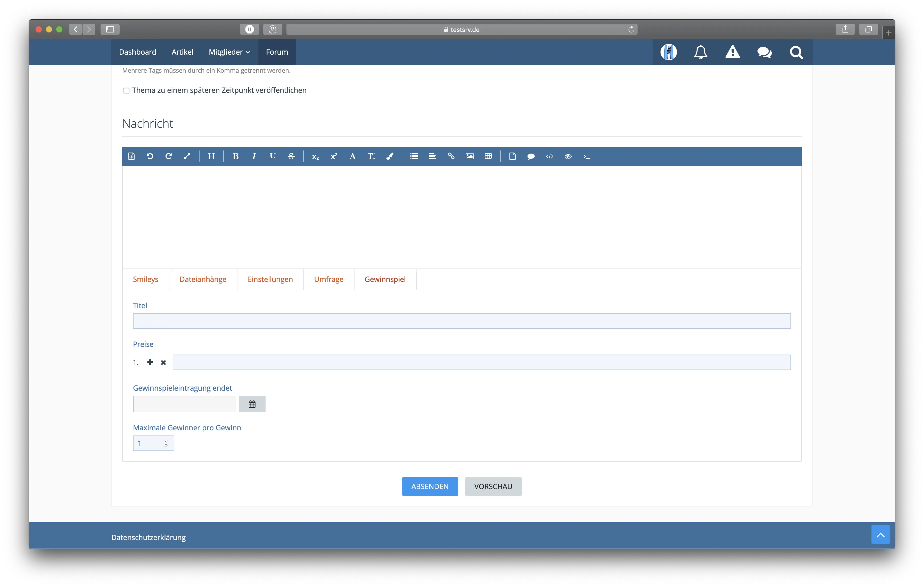The width and height of the screenshot is (924, 587).
Task: Click the strikethrough toolbar icon
Action: pos(291,156)
